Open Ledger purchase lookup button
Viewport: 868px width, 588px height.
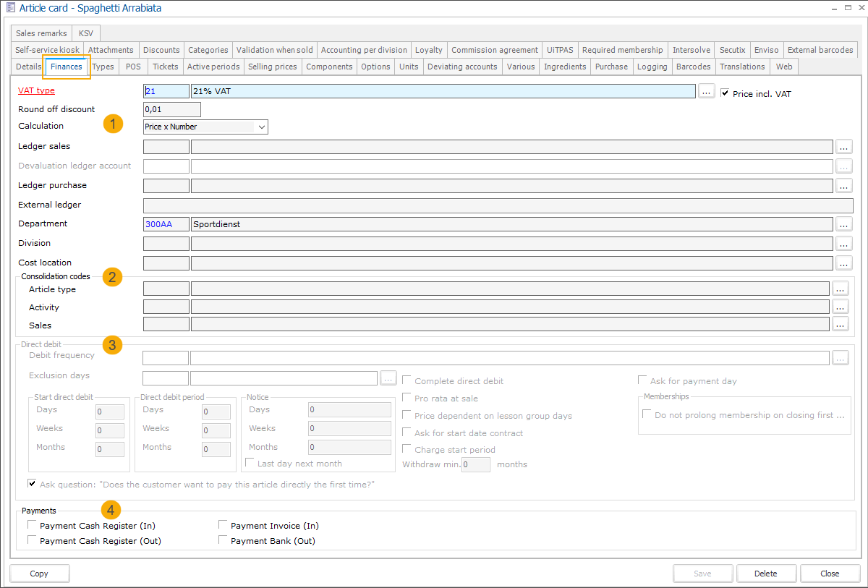click(843, 186)
